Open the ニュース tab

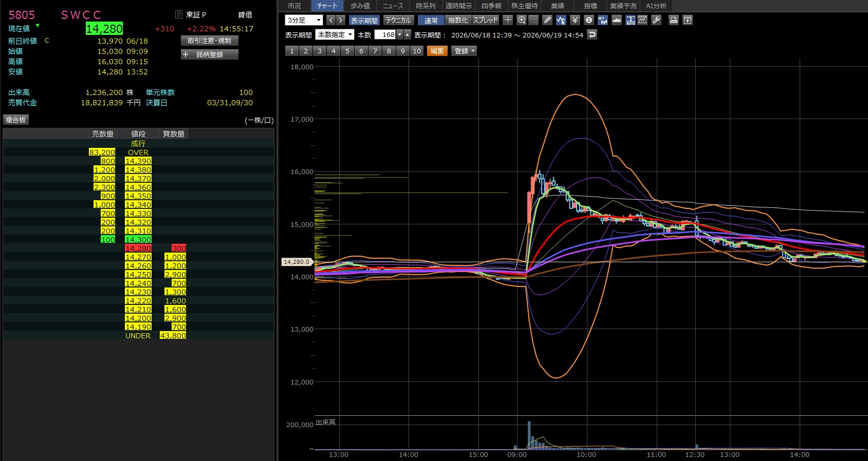pos(393,6)
